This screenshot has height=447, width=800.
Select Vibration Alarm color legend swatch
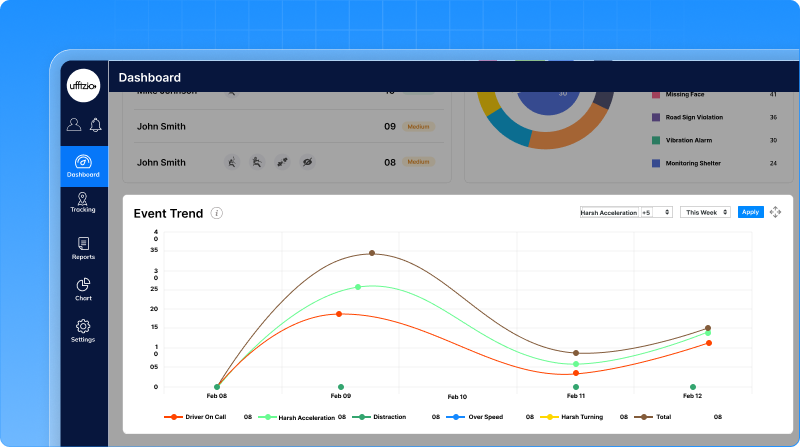coord(656,140)
